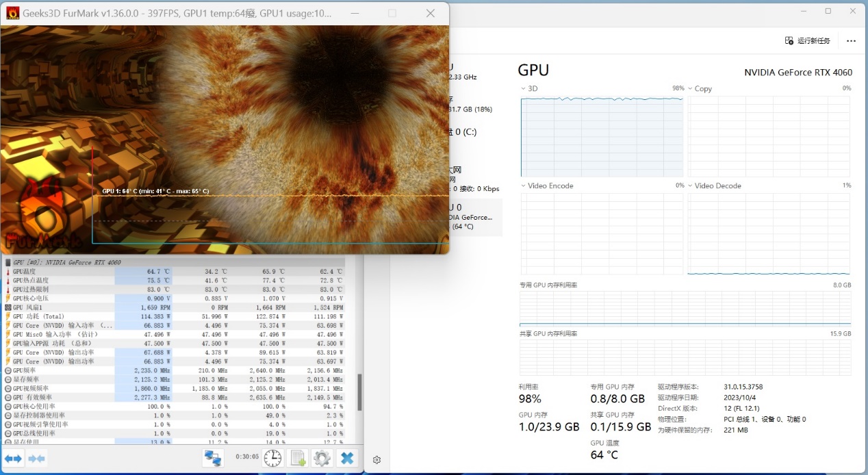Maximize the Task Manager window

click(828, 11)
